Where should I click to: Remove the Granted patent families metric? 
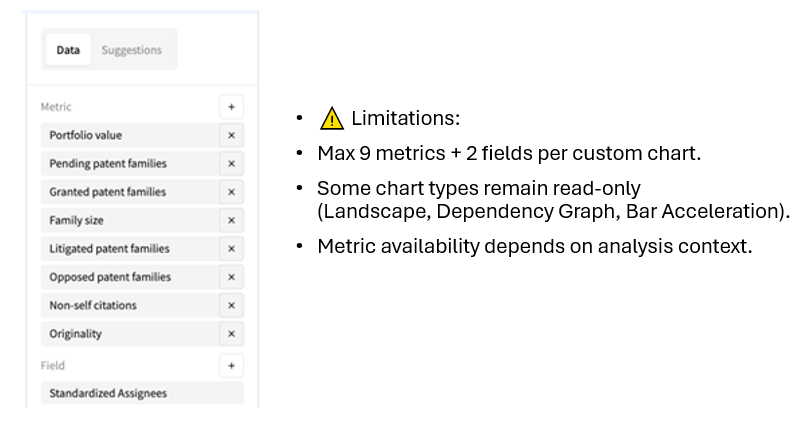point(231,192)
